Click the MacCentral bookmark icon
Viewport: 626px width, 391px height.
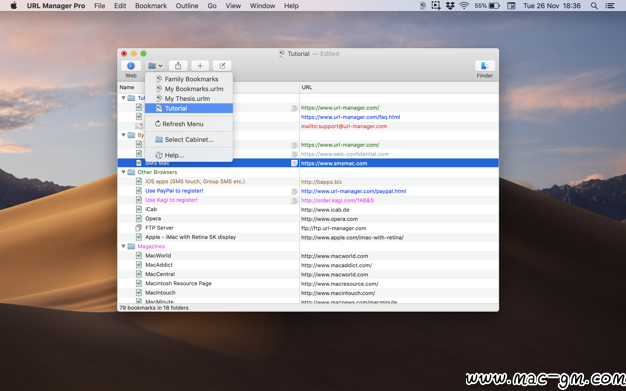pyautogui.click(x=139, y=274)
